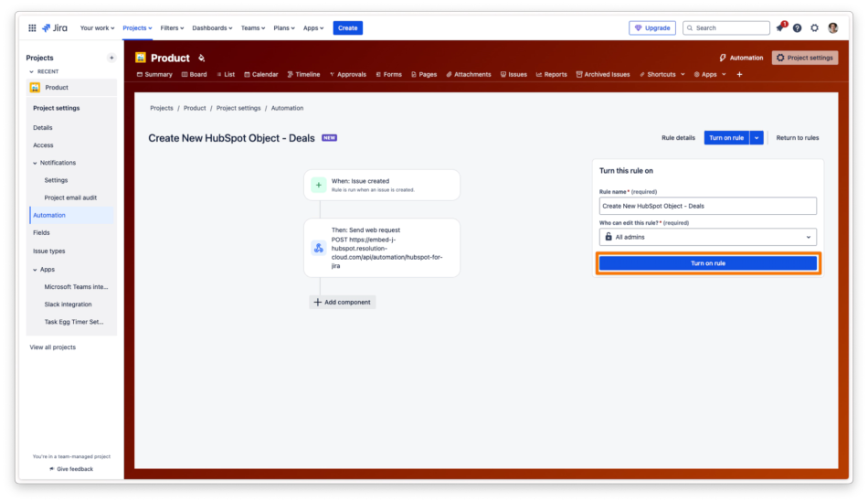Click the add project plus icon
This screenshot has width=868, height=502.
tap(111, 58)
